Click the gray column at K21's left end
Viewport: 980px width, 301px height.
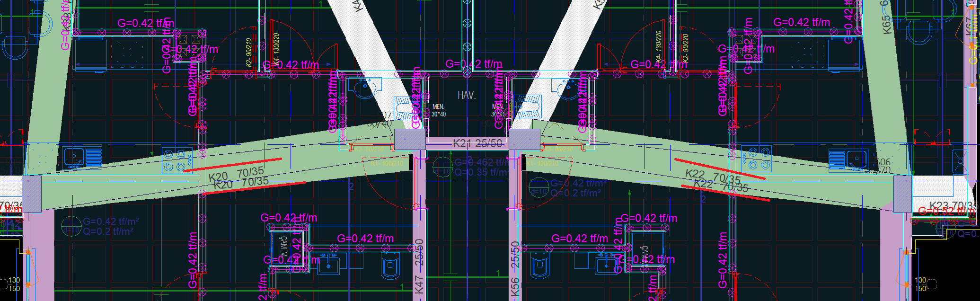410,140
